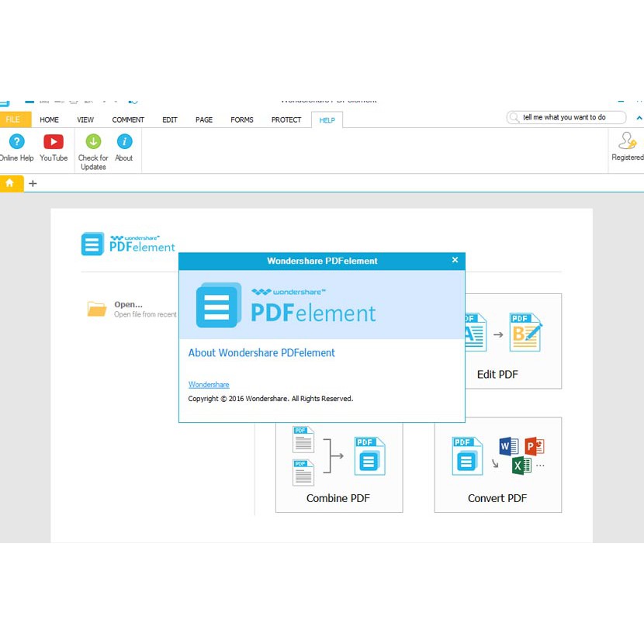The width and height of the screenshot is (644, 644).
Task: Select the Combine PDF tile
Action: (339, 466)
